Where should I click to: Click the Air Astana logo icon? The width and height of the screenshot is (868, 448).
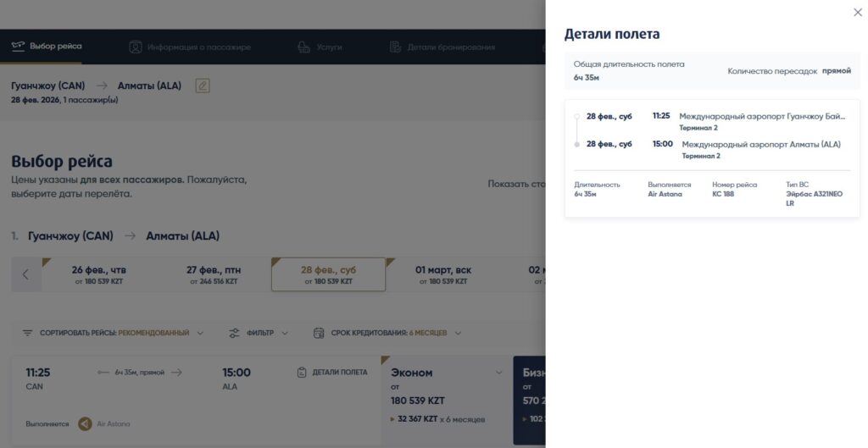click(x=85, y=423)
